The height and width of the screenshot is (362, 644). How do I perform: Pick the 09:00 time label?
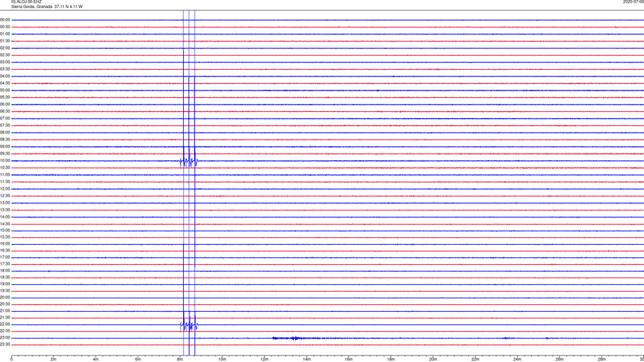pyautogui.click(x=5, y=147)
